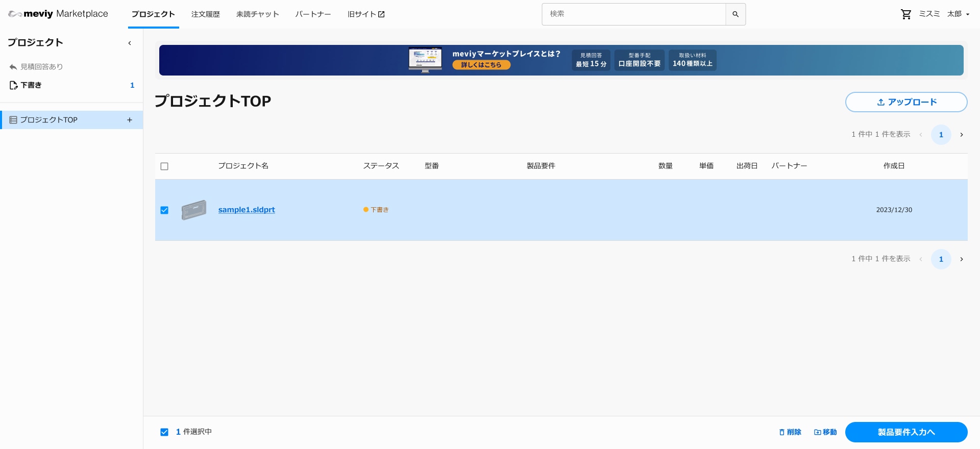Open the 注文履歴 tab
980x449 pixels.
click(206, 14)
